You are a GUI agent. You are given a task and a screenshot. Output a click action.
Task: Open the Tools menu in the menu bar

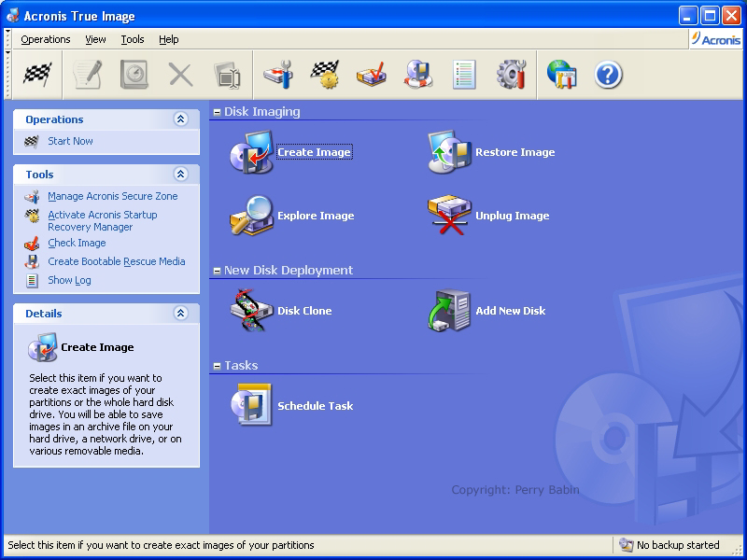[x=133, y=39]
